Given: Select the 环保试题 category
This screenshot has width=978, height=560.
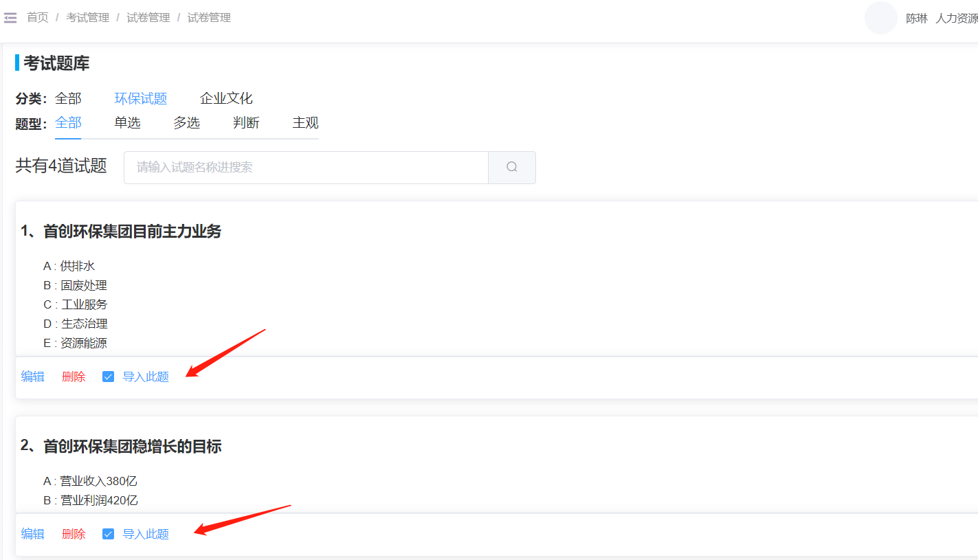Looking at the screenshot, I should click(141, 98).
